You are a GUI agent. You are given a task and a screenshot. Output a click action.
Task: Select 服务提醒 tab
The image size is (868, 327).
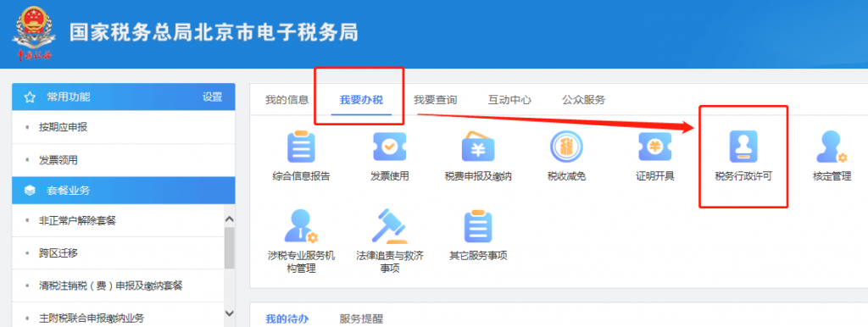[x=361, y=319]
